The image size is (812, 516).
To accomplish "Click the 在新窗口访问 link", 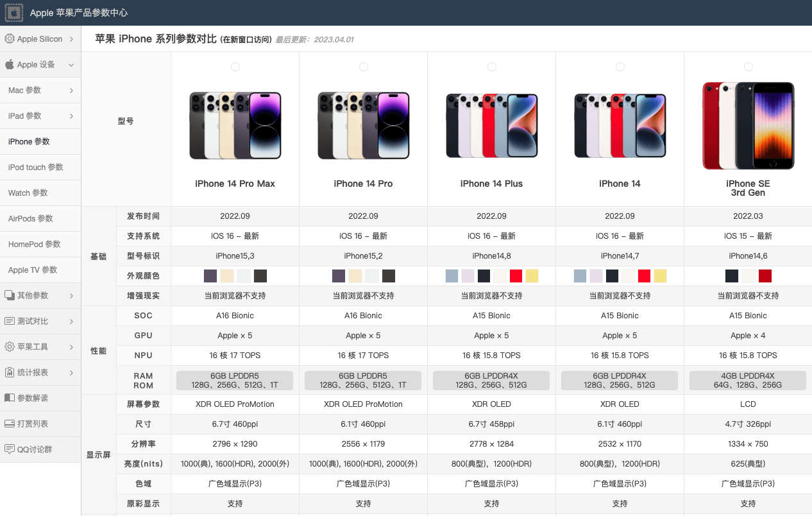I will [246, 40].
